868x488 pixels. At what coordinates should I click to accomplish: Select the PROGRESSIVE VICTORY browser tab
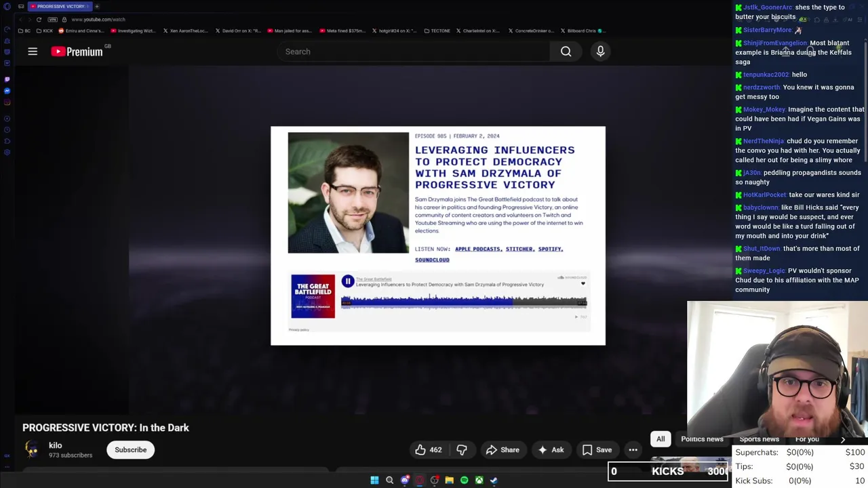coord(60,6)
